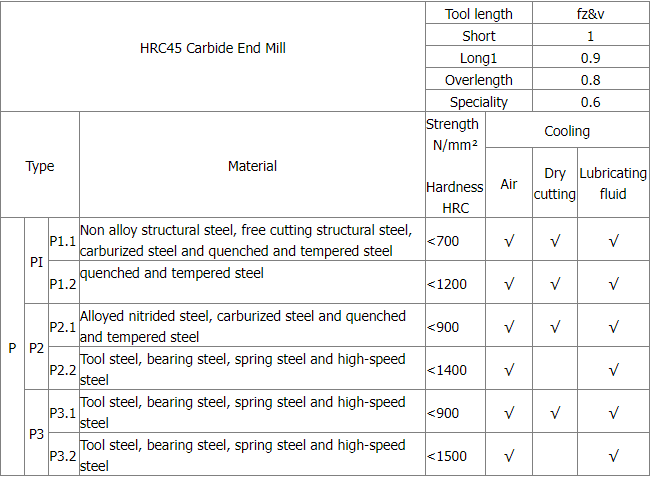The image size is (652, 478).
Task: Click the Type column header
Action: [40, 166]
